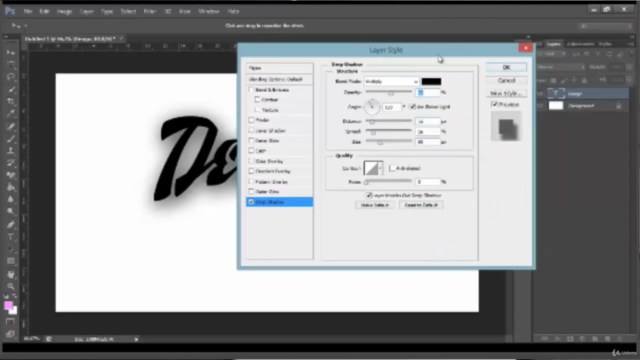Click the Reset to Default button
The height and width of the screenshot is (360, 640).
(421, 205)
